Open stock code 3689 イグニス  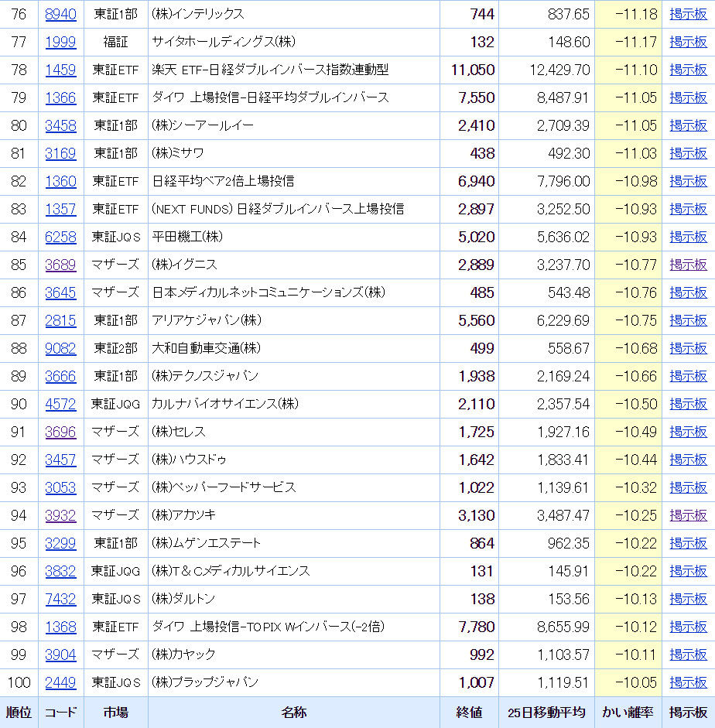click(x=60, y=265)
